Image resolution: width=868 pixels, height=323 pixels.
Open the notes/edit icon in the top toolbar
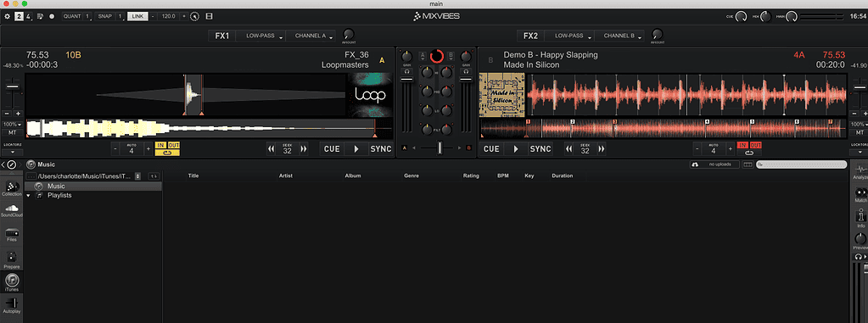(41, 16)
